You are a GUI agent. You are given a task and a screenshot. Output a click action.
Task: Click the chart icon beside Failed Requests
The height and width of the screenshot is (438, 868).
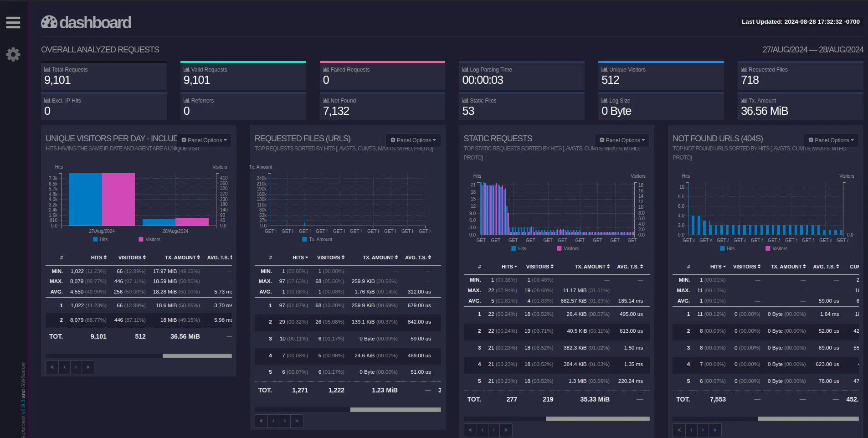(x=325, y=69)
